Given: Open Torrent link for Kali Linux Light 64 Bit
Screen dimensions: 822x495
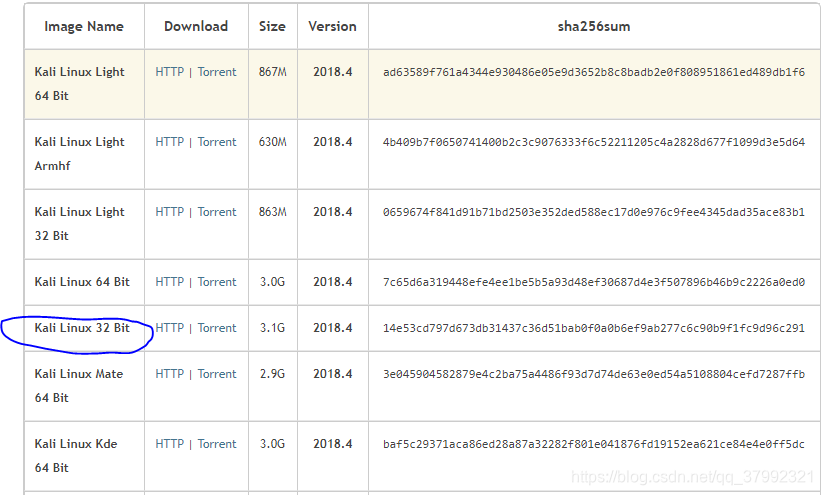Looking at the screenshot, I should pyautogui.click(x=217, y=72).
